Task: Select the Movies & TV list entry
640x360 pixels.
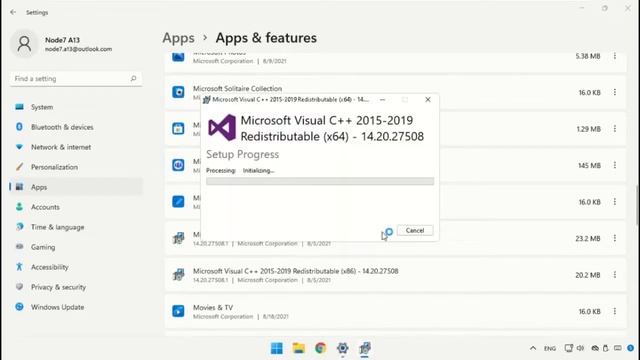Action: click(x=396, y=311)
